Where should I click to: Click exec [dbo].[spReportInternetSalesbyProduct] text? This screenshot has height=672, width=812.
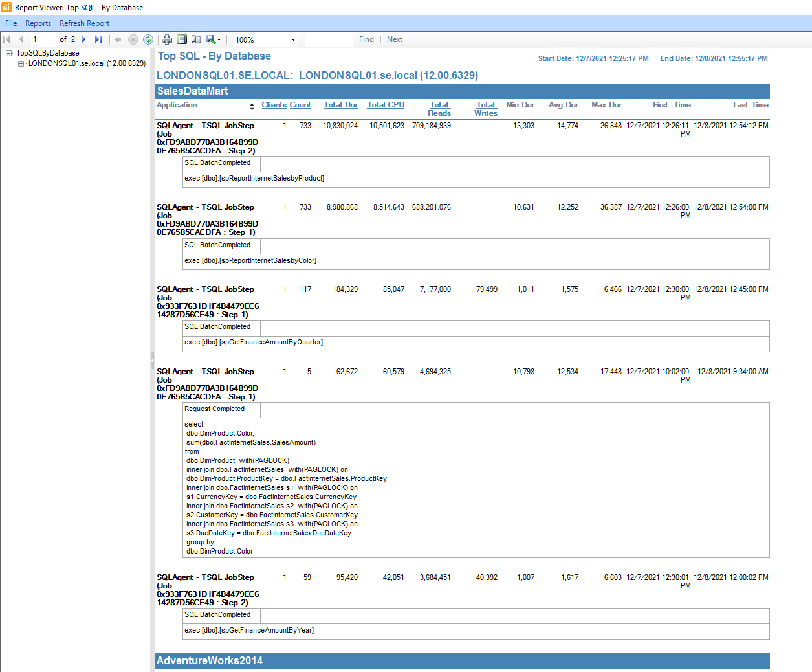click(254, 178)
